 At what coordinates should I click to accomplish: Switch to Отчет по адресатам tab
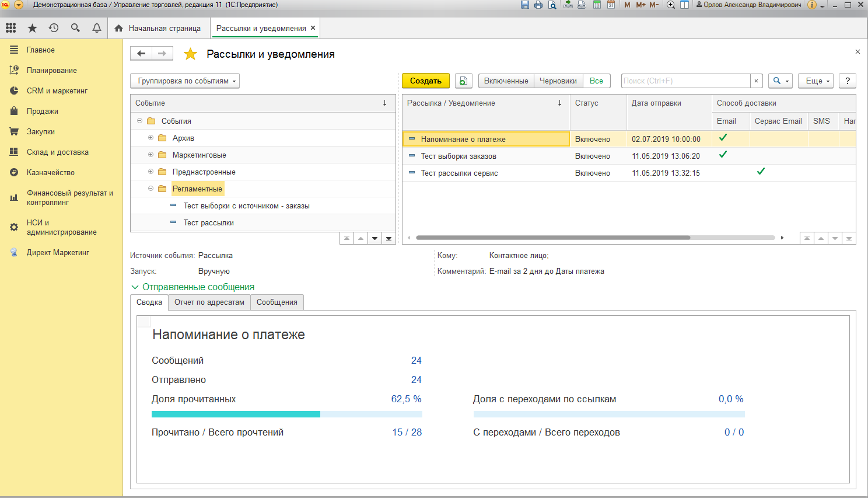tap(209, 302)
